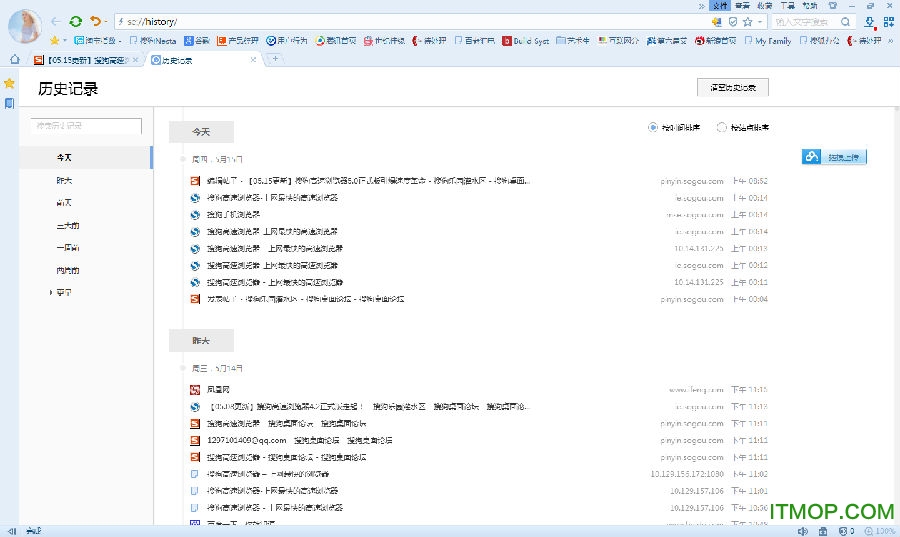The image size is (900, 537).
Task: Click the history search input field
Action: [86, 126]
